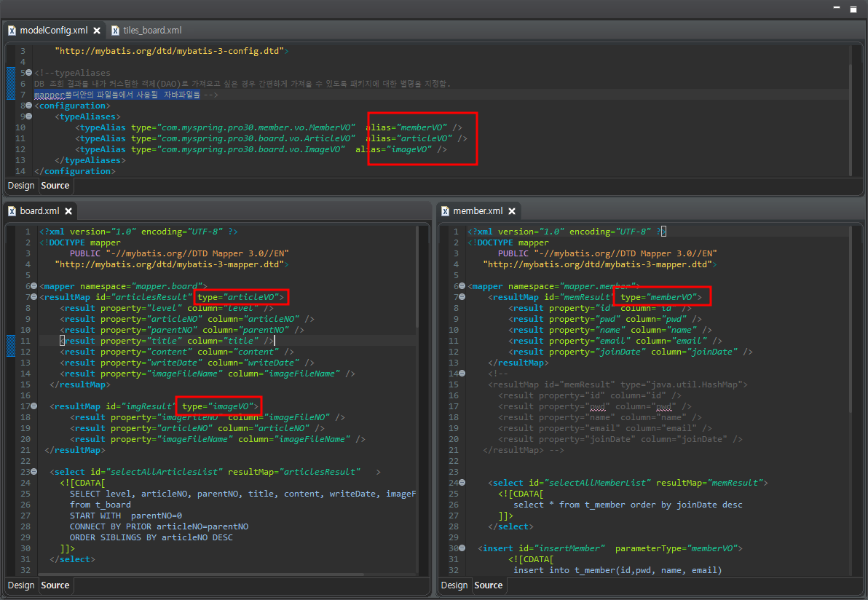Viewport: 868px width, 600px height.
Task: Click the horizontal scrollbar of board.xml editor
Action: [x=200, y=575]
